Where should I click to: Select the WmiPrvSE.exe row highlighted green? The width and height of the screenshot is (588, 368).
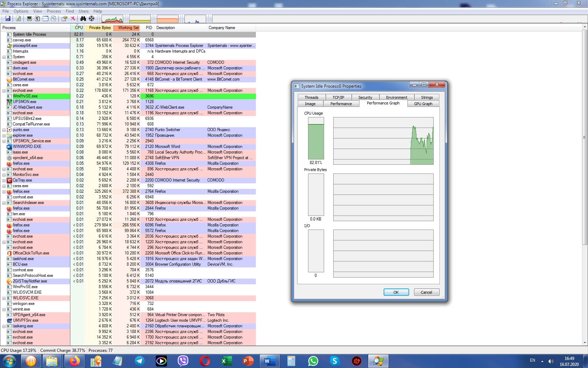[x=128, y=96]
